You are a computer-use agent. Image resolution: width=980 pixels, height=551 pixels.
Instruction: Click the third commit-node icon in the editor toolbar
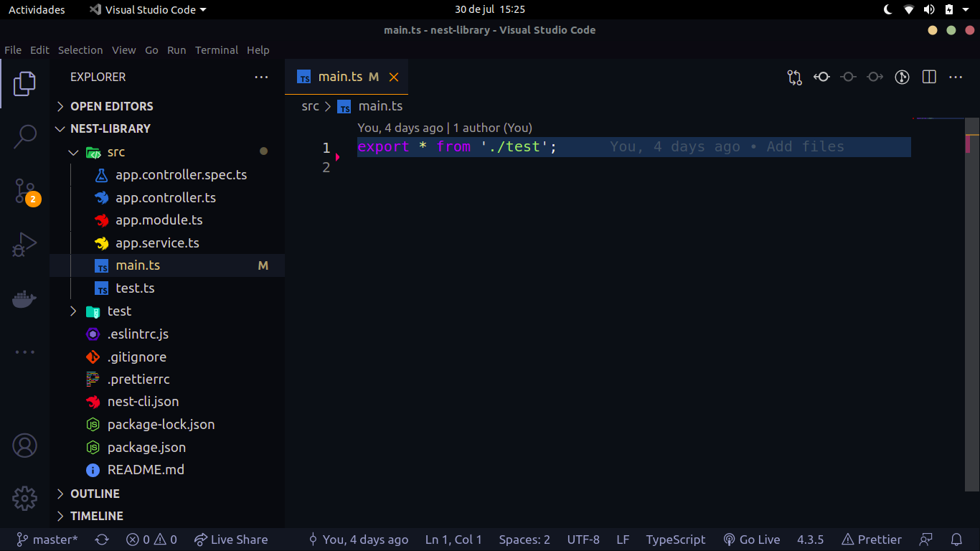click(875, 77)
